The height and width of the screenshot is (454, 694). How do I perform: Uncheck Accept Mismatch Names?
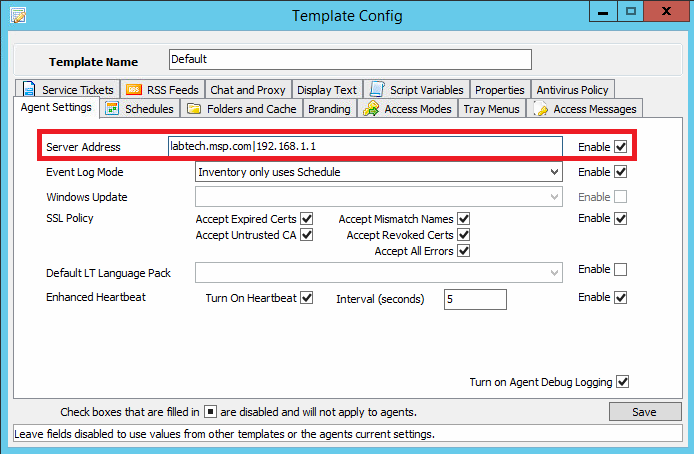pyautogui.click(x=463, y=219)
